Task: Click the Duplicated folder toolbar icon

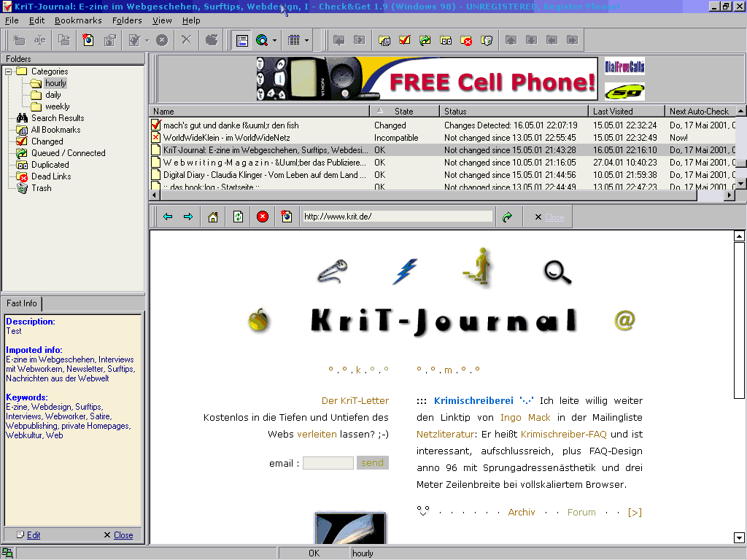Action: click(x=446, y=41)
